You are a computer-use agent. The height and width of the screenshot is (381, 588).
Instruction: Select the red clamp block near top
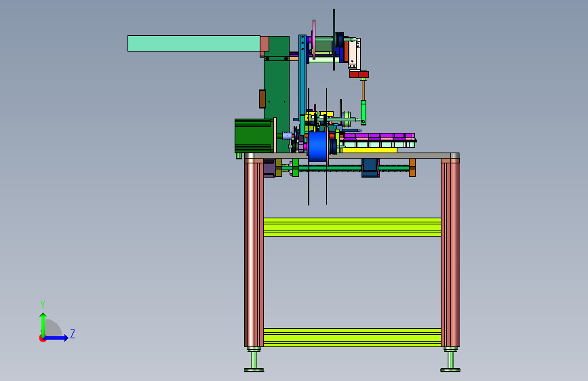[x=359, y=75]
